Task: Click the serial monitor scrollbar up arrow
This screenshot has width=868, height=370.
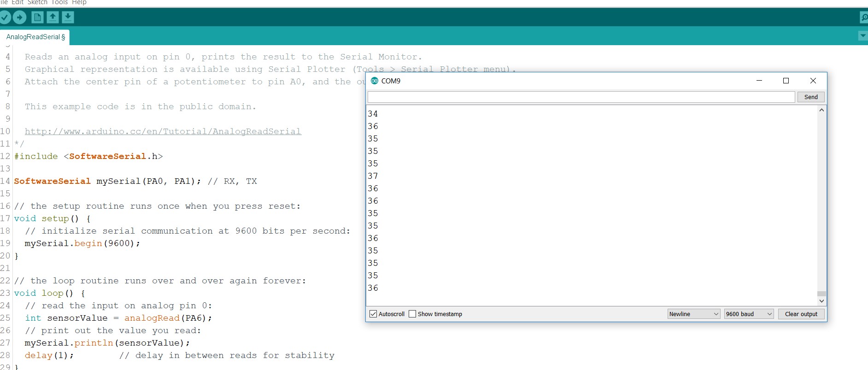Action: (821, 110)
